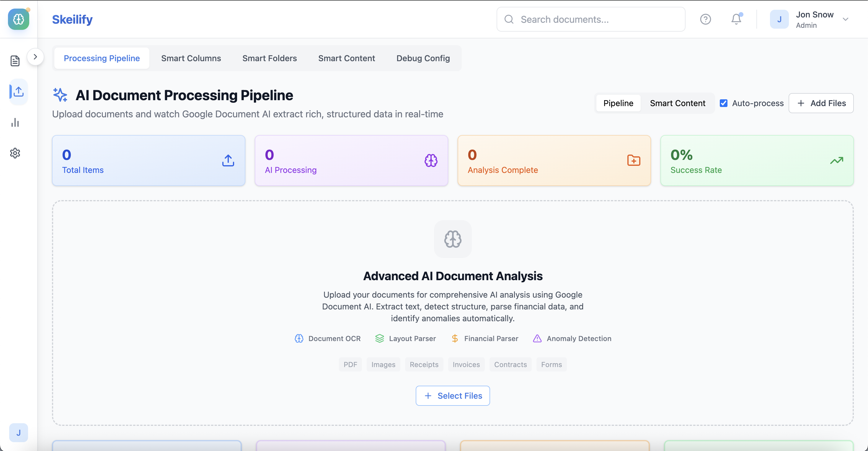Image resolution: width=868 pixels, height=451 pixels.
Task: Click the brain icon in upload dropzone
Action: click(x=453, y=239)
